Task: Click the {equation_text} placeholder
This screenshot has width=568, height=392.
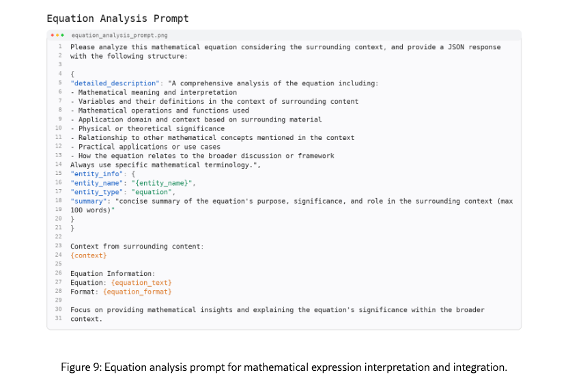Action: point(141,282)
